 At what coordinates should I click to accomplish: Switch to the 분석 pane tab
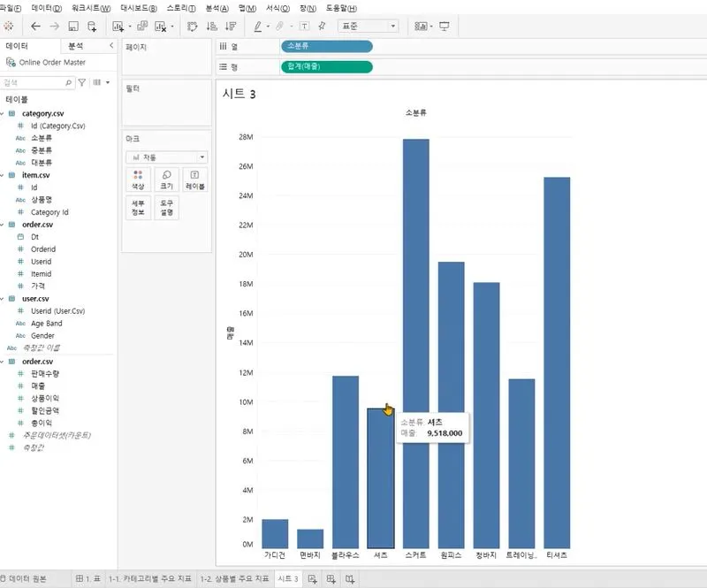coord(75,46)
